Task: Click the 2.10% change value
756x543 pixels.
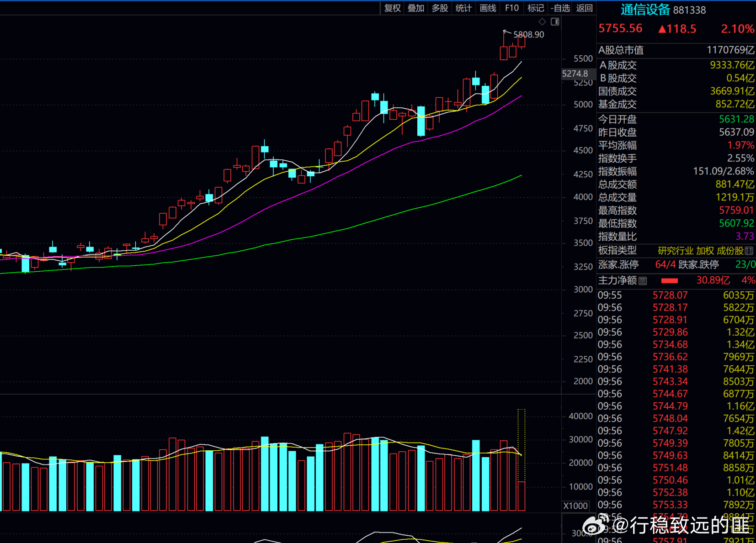Action: (737, 29)
